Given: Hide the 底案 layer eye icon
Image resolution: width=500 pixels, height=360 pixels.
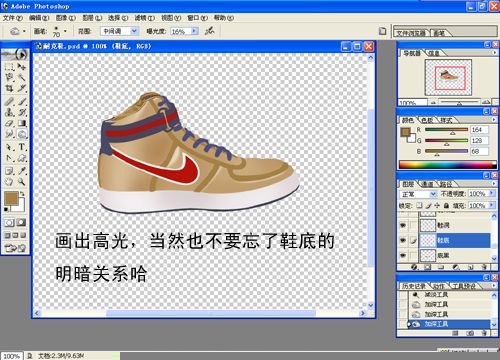Looking at the screenshot, I should [x=403, y=255].
